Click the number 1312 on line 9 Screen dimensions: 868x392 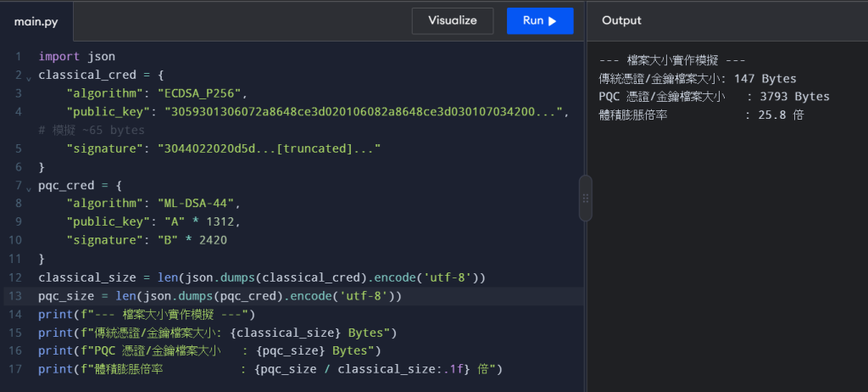click(x=220, y=221)
